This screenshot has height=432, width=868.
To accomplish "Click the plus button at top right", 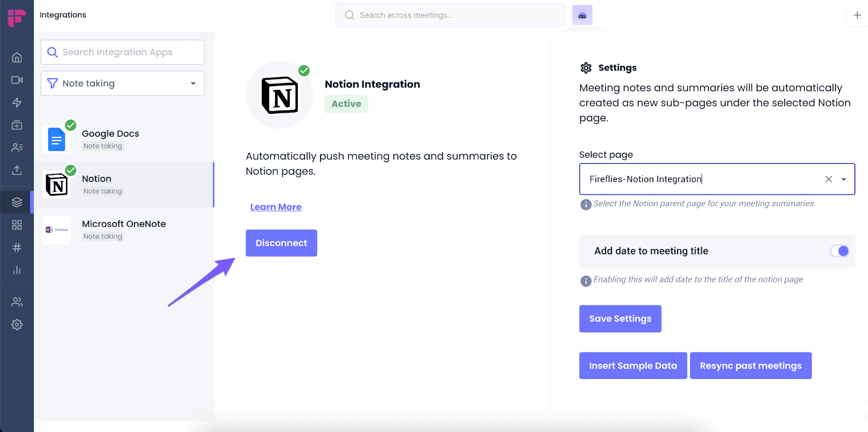I will pos(857,15).
